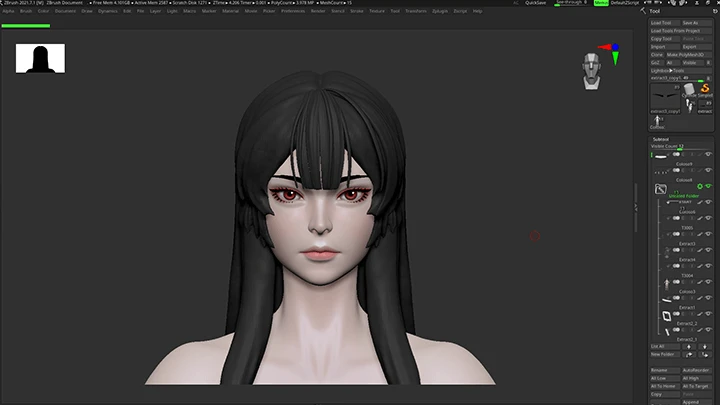Hide the Coloso6 subtool via eye icon
Image resolution: width=720 pixels, height=405 pixels.
click(708, 218)
